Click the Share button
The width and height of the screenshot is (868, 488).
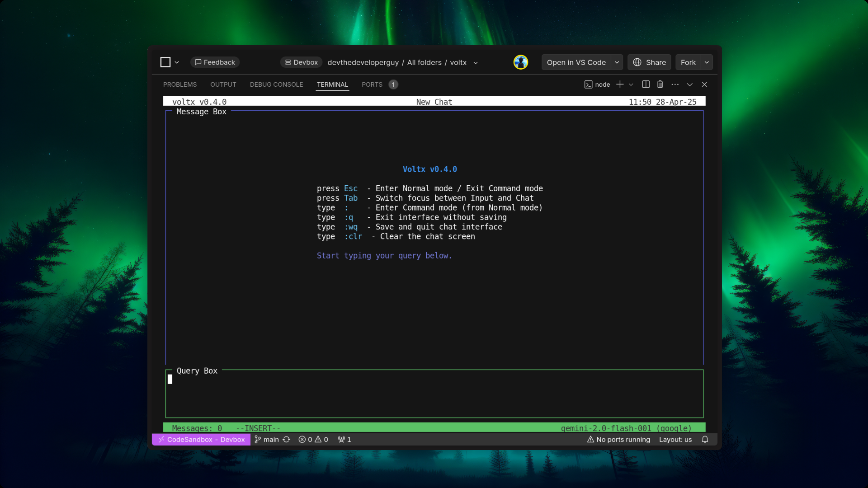(649, 62)
